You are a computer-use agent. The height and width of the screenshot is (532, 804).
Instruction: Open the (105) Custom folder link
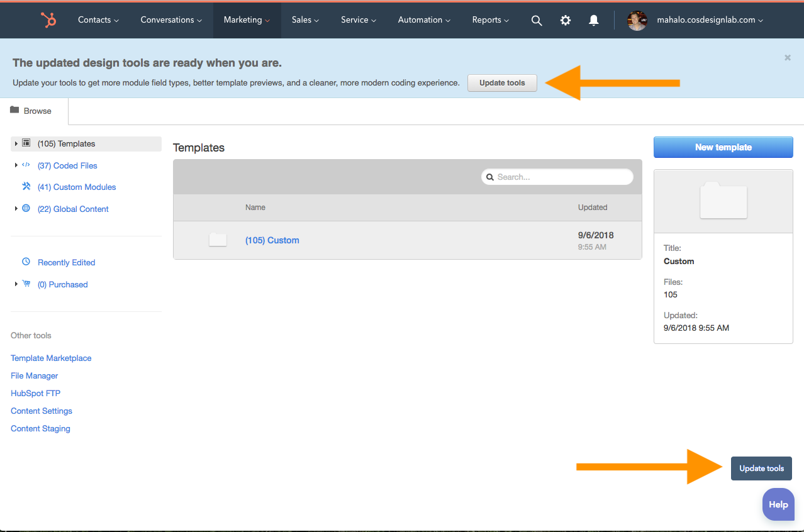point(272,240)
